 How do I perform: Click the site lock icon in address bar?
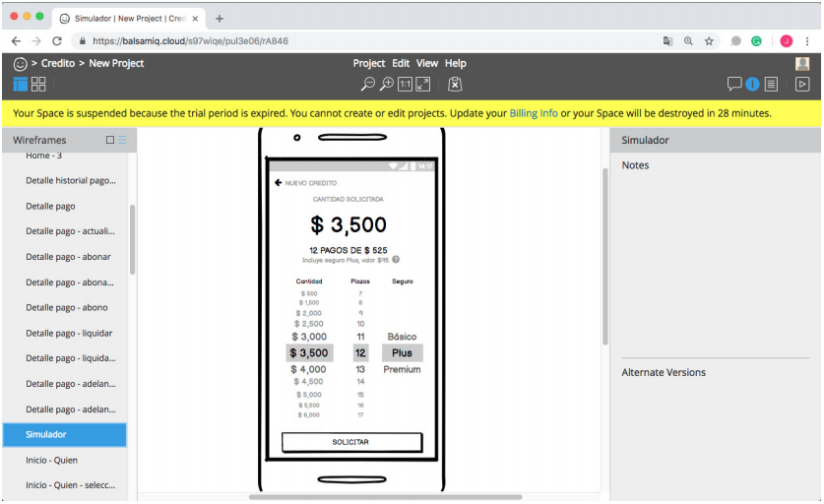point(82,41)
